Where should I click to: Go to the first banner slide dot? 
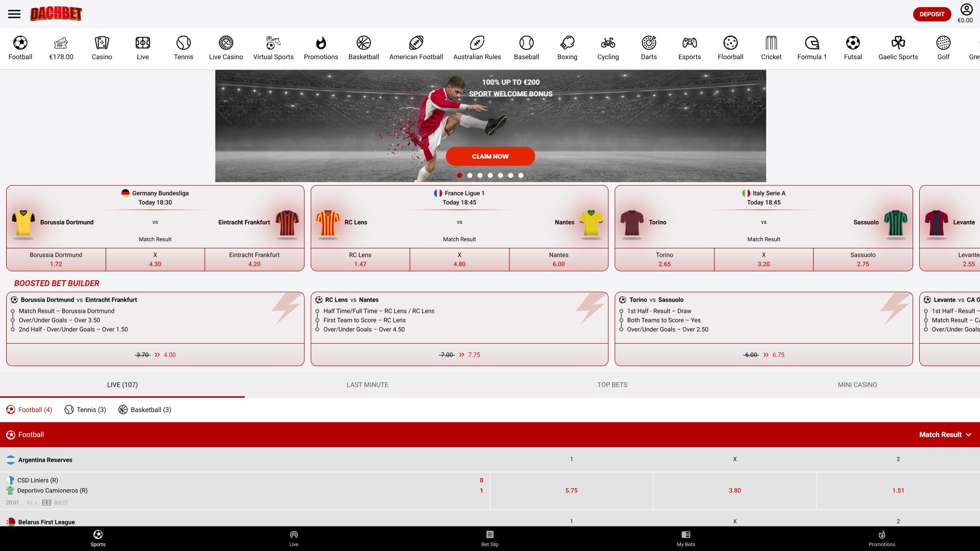[x=459, y=176]
